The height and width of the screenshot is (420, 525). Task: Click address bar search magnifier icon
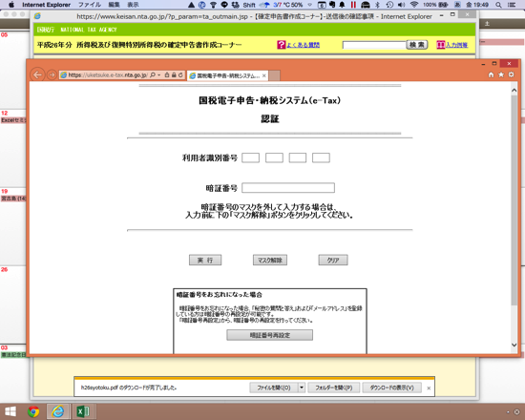pos(153,75)
